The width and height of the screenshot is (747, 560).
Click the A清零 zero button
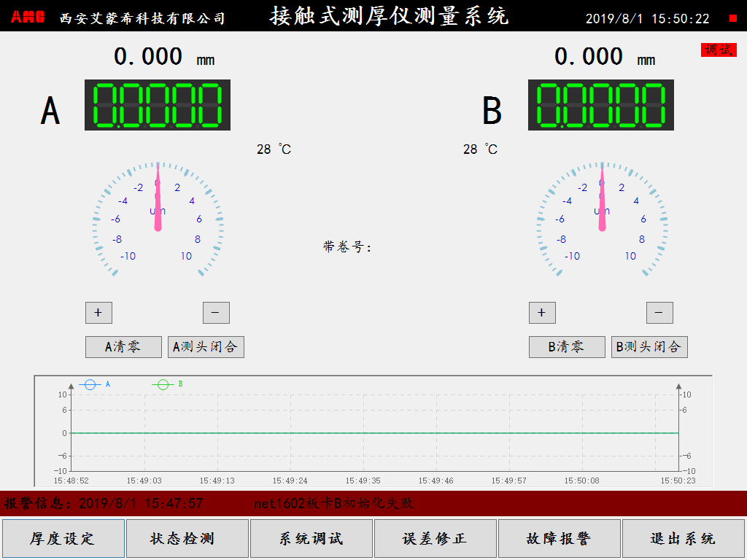coord(123,347)
